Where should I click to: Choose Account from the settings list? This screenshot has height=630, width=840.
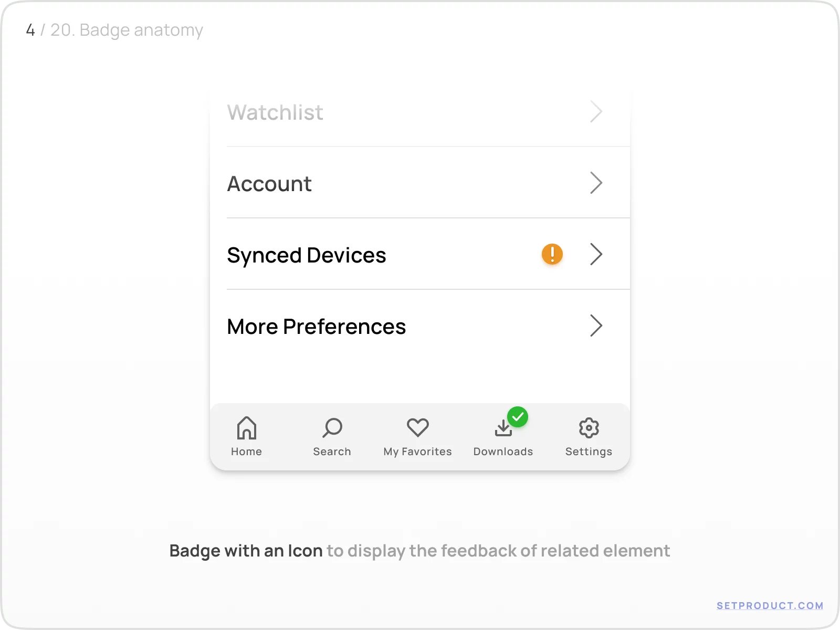click(269, 184)
